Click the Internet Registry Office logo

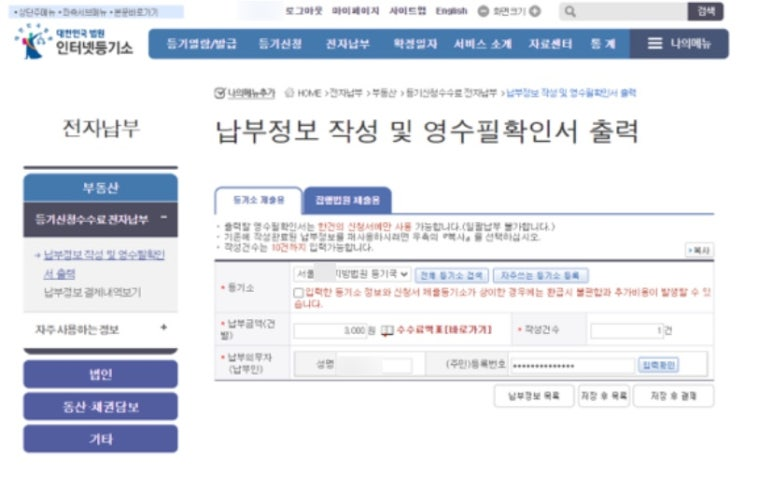click(x=74, y=42)
